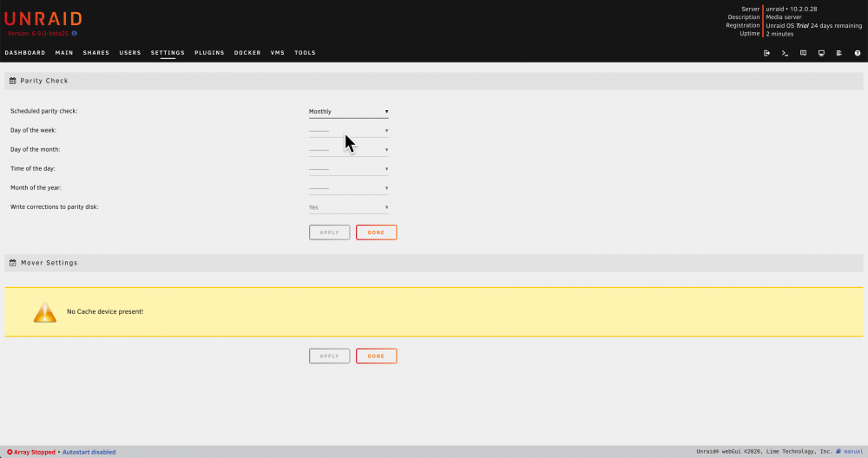Click the version info icon beside beta25
868x458 pixels.
tap(74, 33)
